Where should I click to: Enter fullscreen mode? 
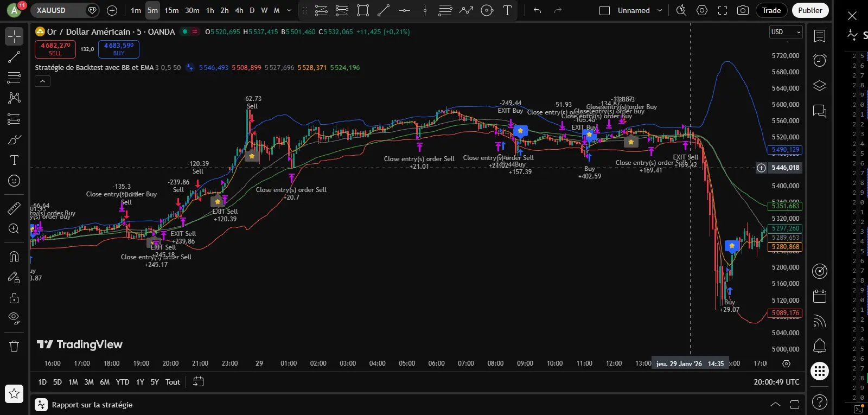pos(723,10)
